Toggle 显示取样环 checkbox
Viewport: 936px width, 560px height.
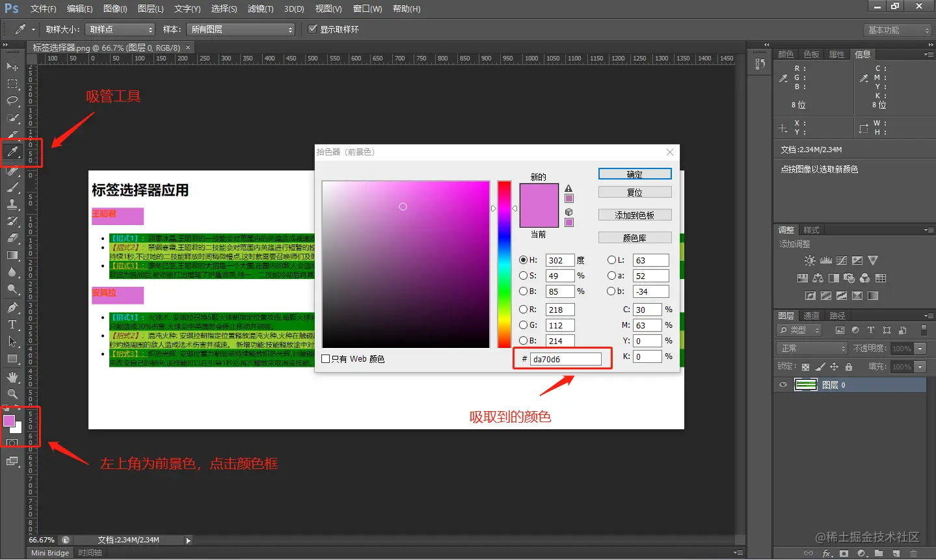312,29
